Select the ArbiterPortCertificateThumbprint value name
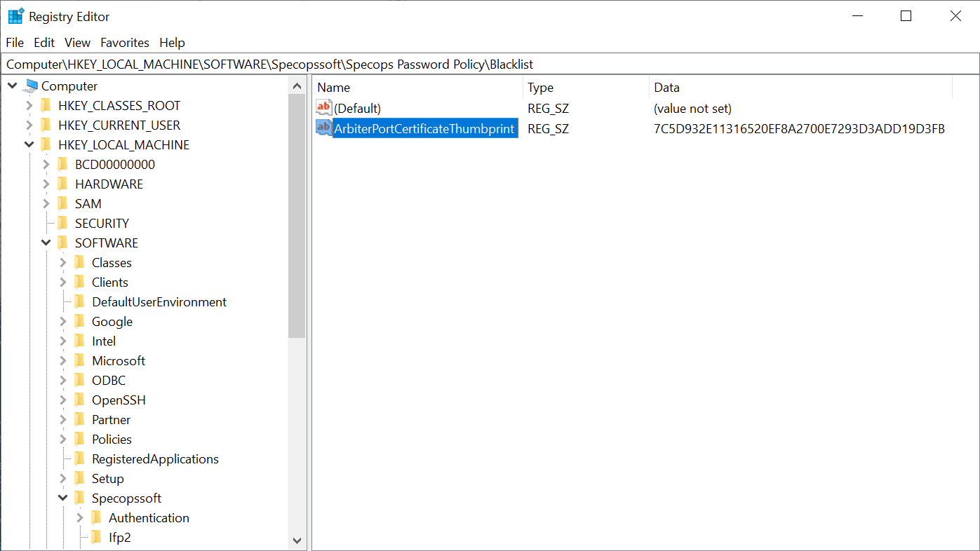 click(424, 129)
